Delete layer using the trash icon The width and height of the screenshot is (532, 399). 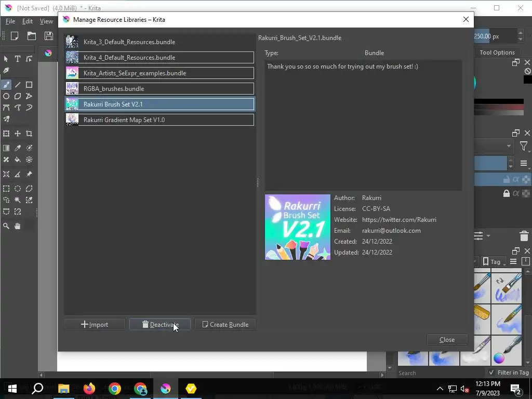[x=524, y=236]
